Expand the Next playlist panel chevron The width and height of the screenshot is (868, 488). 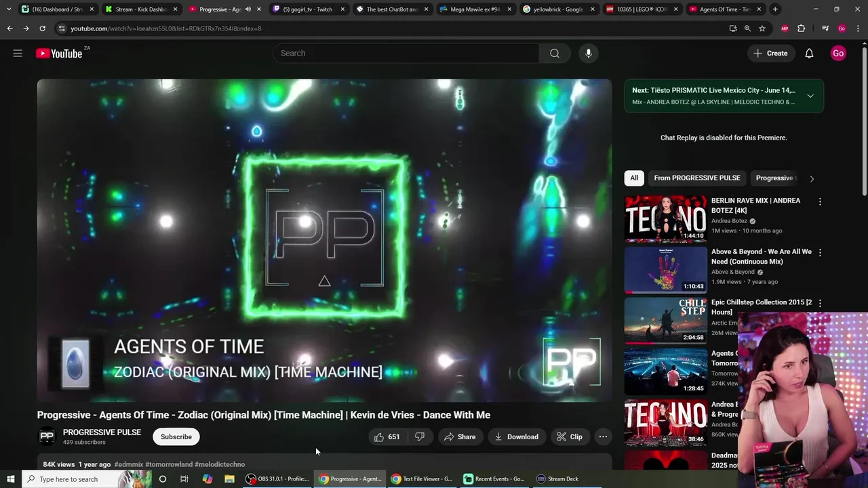pos(810,96)
